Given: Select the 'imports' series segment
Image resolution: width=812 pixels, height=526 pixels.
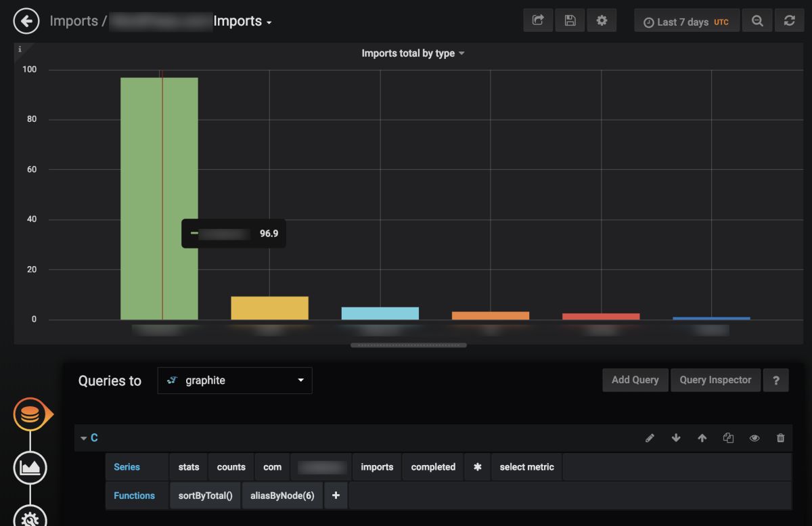Looking at the screenshot, I should [377, 467].
